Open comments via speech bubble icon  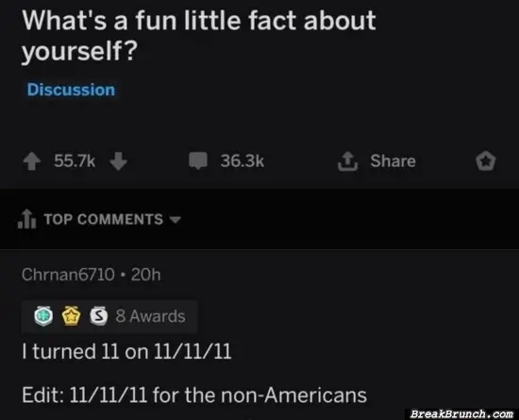tap(198, 160)
